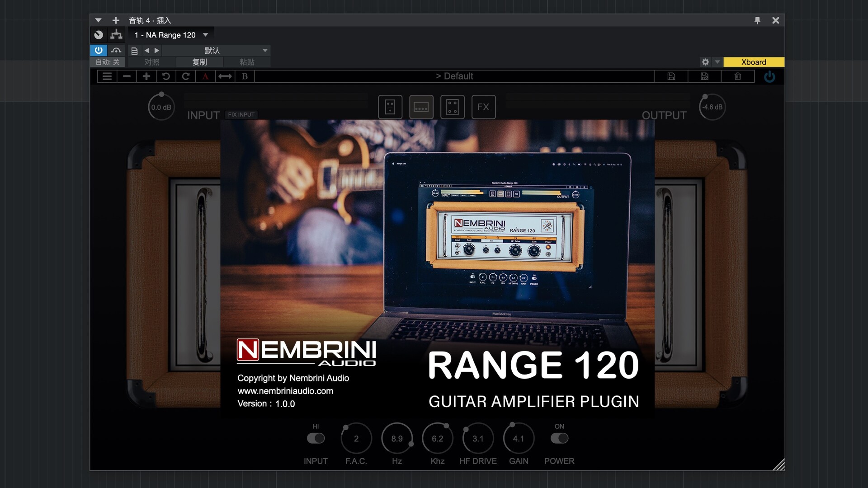Toggle the host blue activate power button
This screenshot has height=488, width=868.
click(99, 50)
